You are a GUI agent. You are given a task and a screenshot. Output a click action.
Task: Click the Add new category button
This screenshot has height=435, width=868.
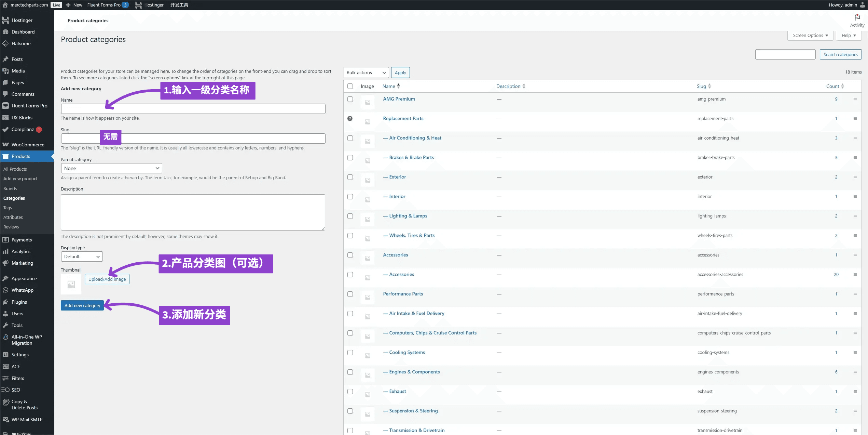(x=82, y=305)
